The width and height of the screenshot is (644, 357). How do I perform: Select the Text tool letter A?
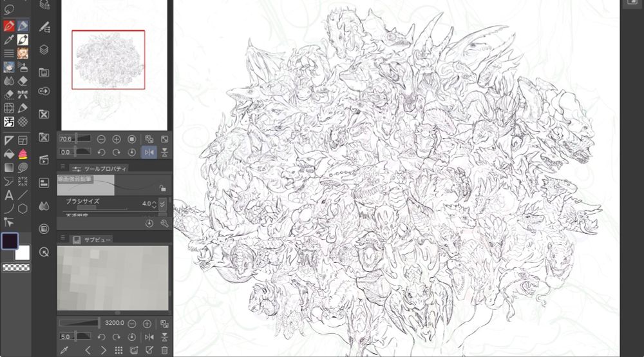[x=8, y=195]
